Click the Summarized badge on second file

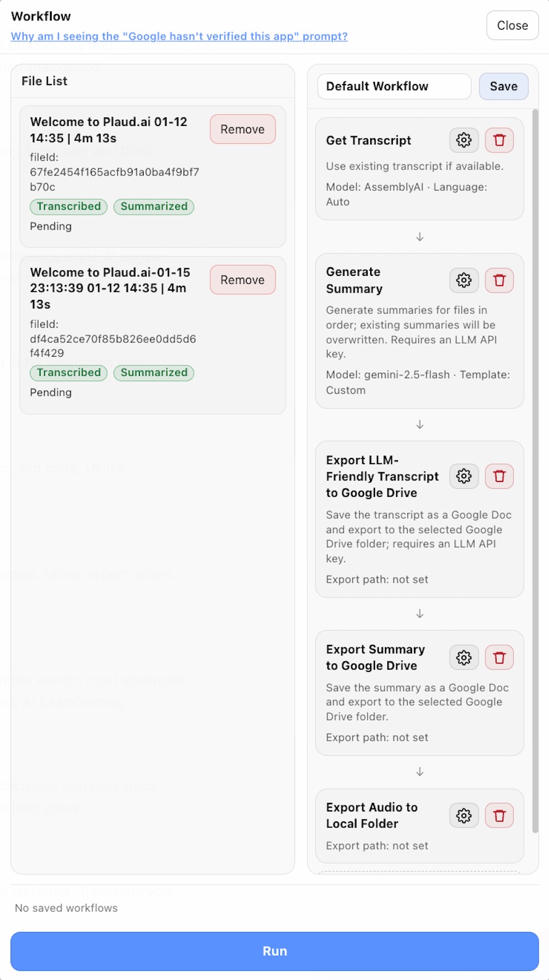(154, 373)
